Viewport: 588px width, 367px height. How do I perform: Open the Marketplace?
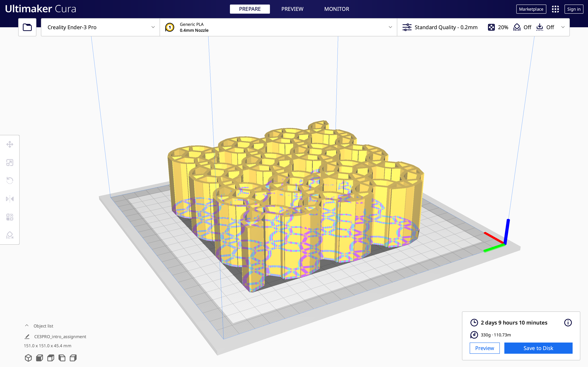531,9
